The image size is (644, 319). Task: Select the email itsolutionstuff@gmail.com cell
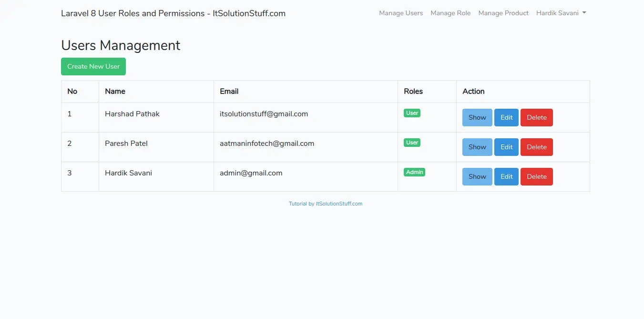(264, 114)
